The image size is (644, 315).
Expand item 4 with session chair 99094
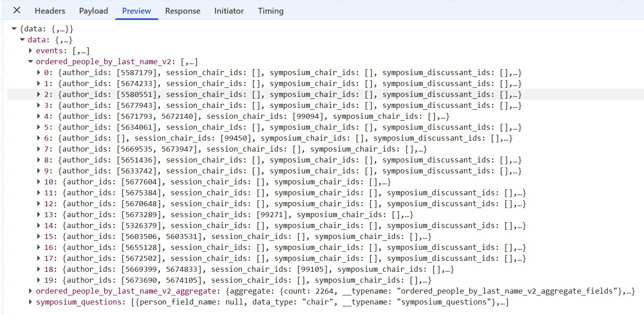[39, 116]
